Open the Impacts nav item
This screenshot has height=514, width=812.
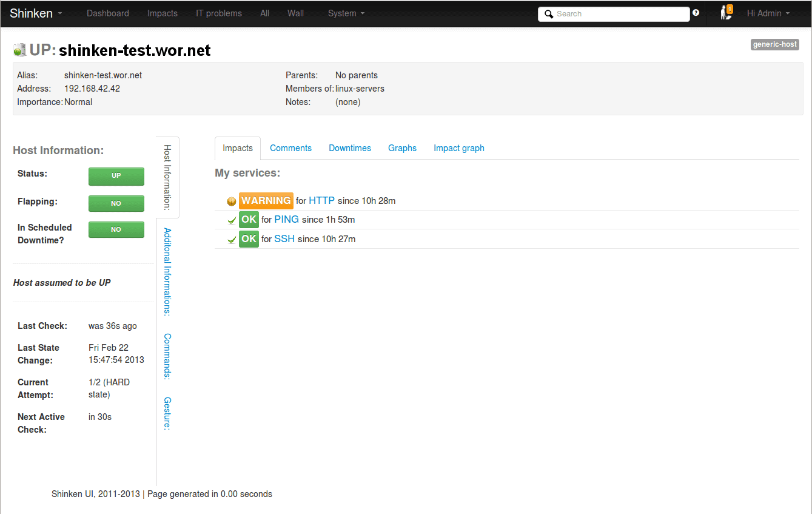click(x=163, y=13)
